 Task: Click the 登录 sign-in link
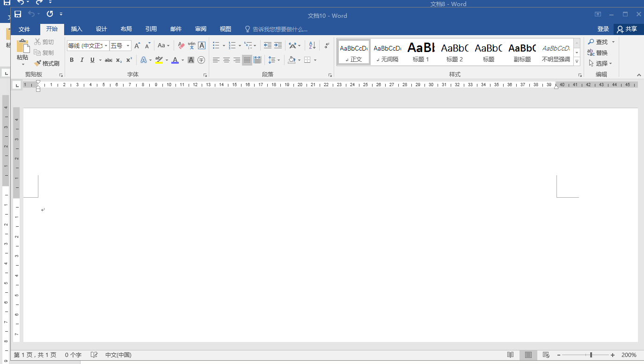[603, 29]
